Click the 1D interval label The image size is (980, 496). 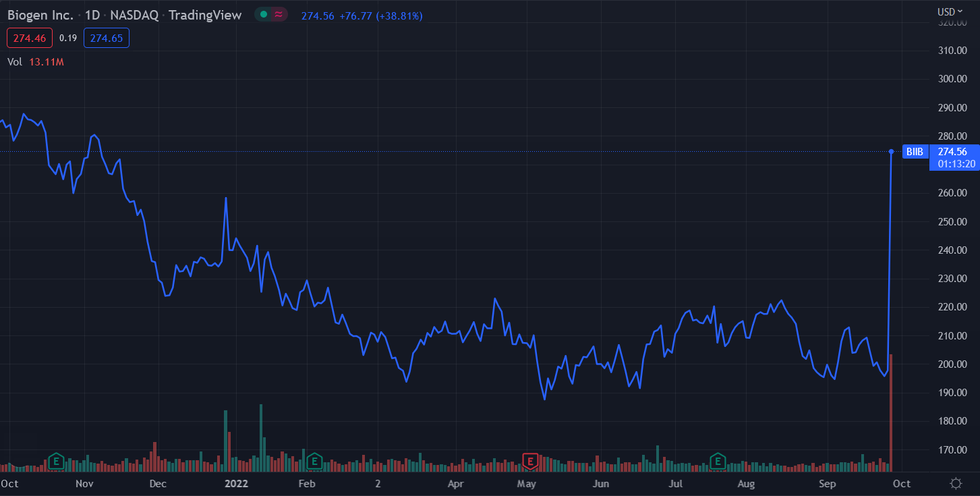point(93,15)
